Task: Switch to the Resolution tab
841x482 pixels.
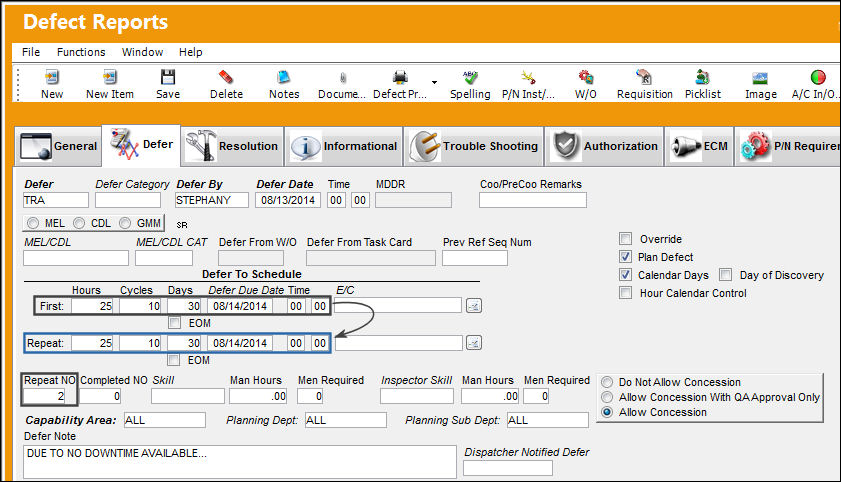Action: [x=232, y=146]
